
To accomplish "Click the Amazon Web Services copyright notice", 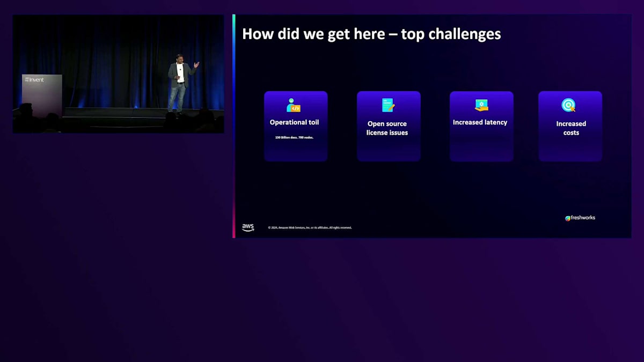I will (310, 227).
